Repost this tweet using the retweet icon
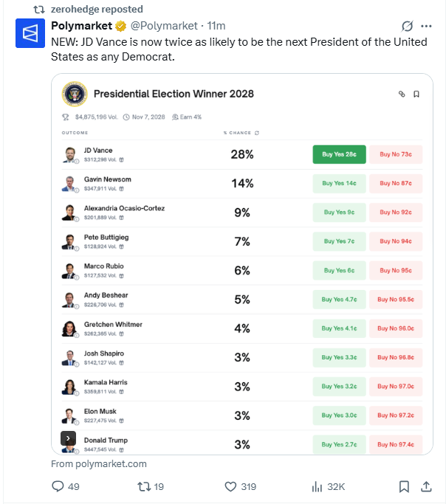Viewport: 446px width, 504px height. [144, 486]
